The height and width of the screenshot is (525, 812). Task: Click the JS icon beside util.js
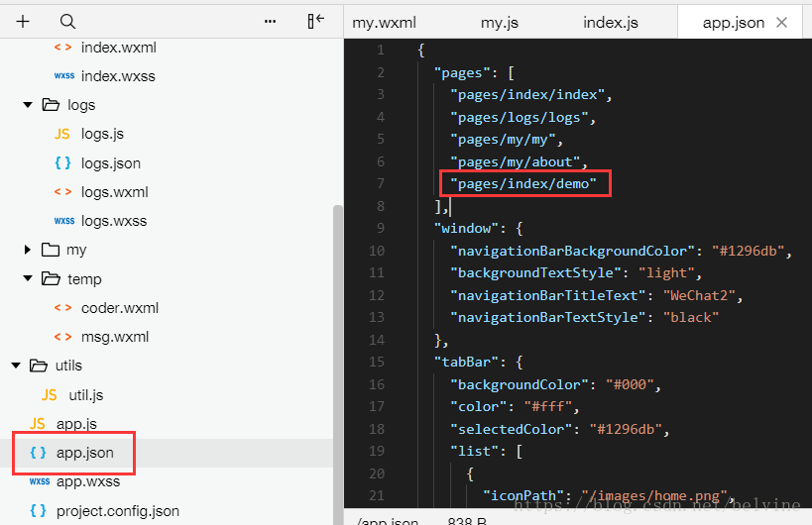click(50, 395)
